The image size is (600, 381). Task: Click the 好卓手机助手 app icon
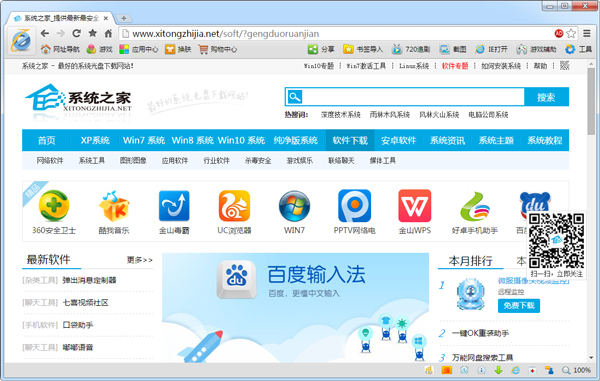[x=475, y=206]
